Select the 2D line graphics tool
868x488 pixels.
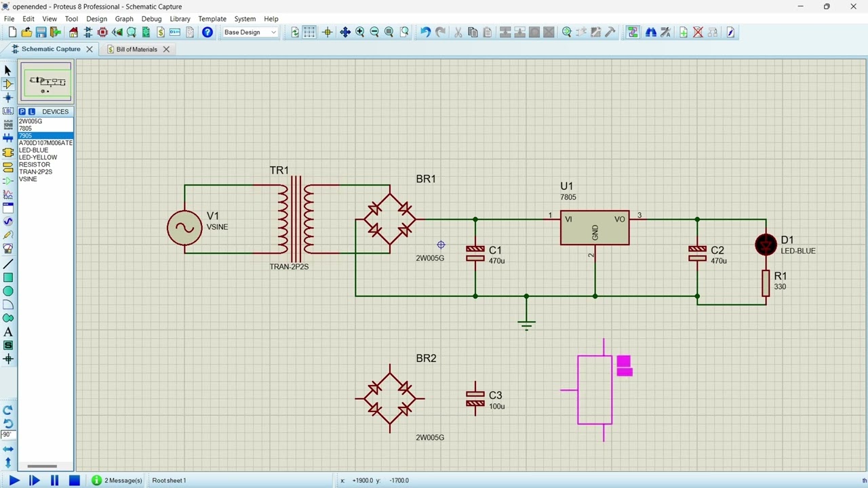tap(8, 264)
